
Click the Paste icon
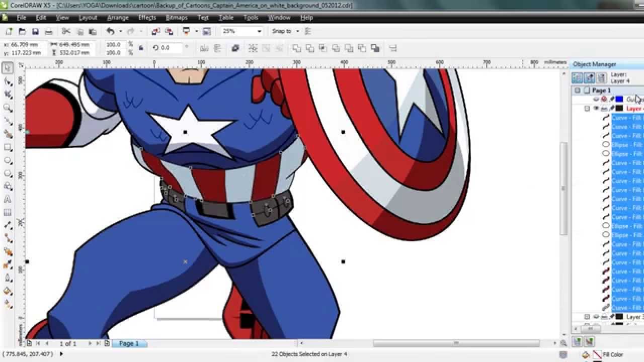point(92,31)
